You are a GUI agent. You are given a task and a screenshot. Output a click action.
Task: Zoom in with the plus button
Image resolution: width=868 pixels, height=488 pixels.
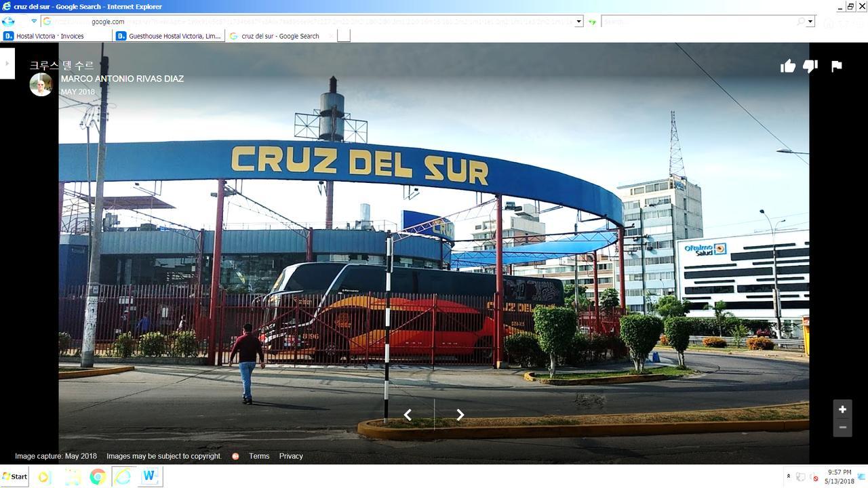click(842, 409)
